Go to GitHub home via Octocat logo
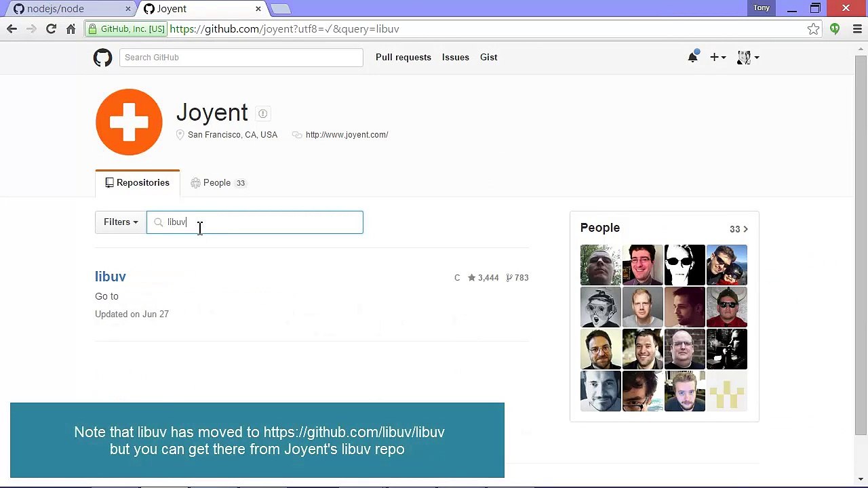The width and height of the screenshot is (868, 488). (x=103, y=58)
